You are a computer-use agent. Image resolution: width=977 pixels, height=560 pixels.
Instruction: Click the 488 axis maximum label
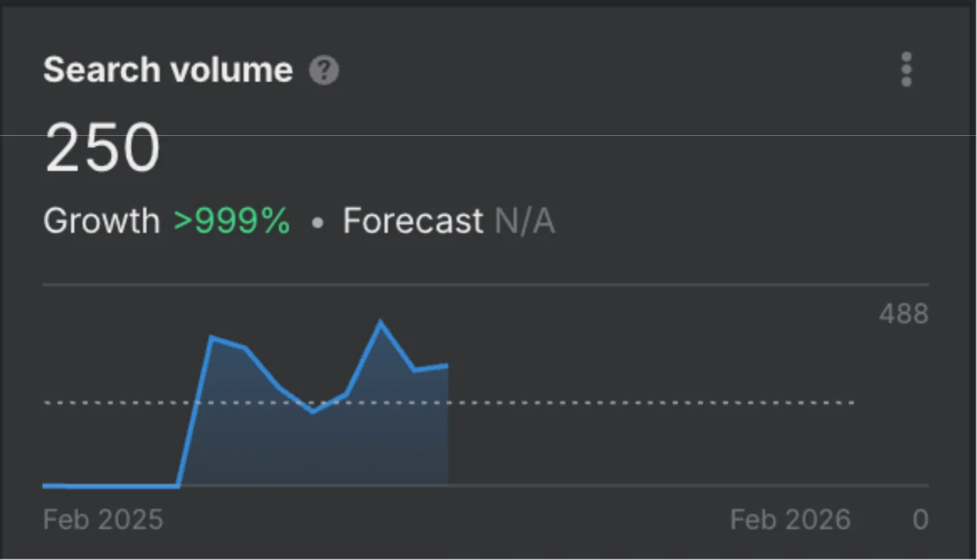point(903,314)
